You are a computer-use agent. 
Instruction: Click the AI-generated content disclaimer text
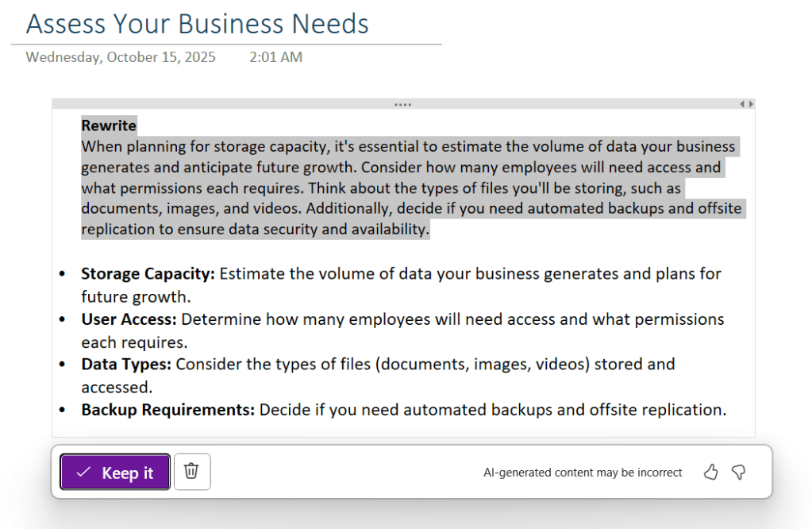583,472
